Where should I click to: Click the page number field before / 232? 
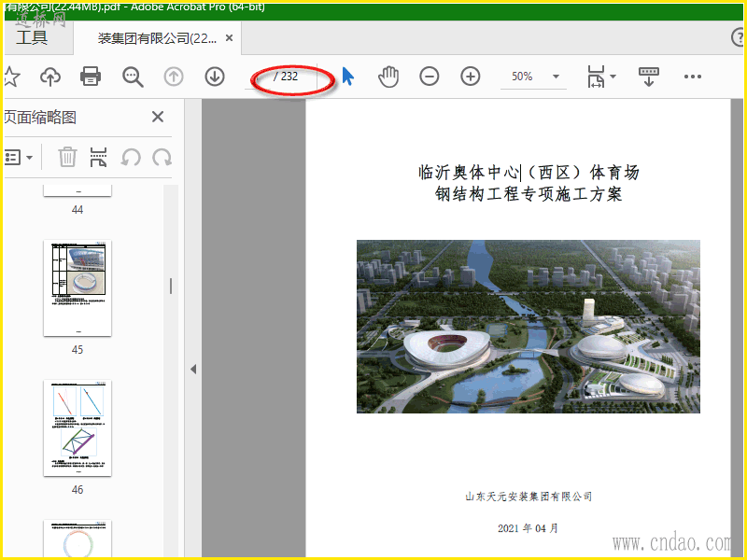pyautogui.click(x=259, y=77)
